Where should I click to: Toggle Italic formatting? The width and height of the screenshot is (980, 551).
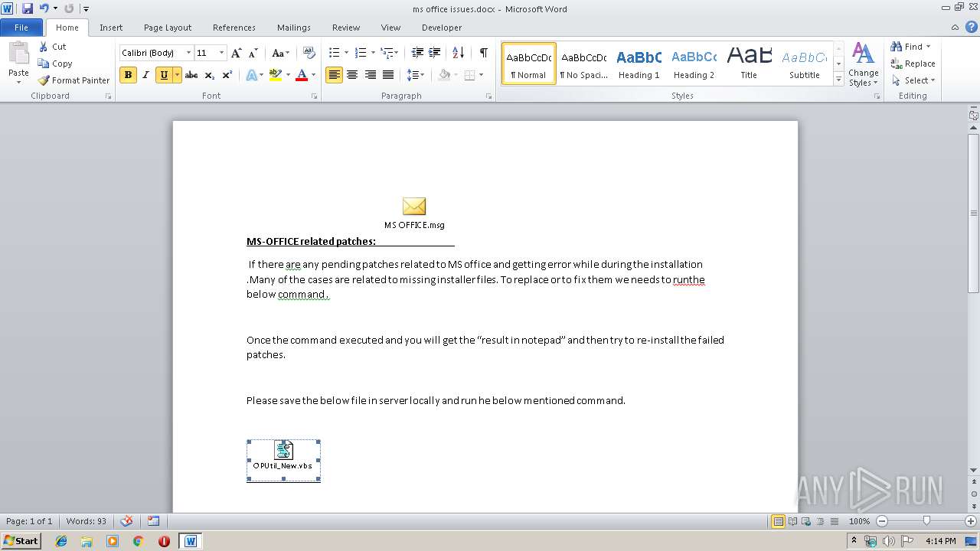tap(145, 75)
